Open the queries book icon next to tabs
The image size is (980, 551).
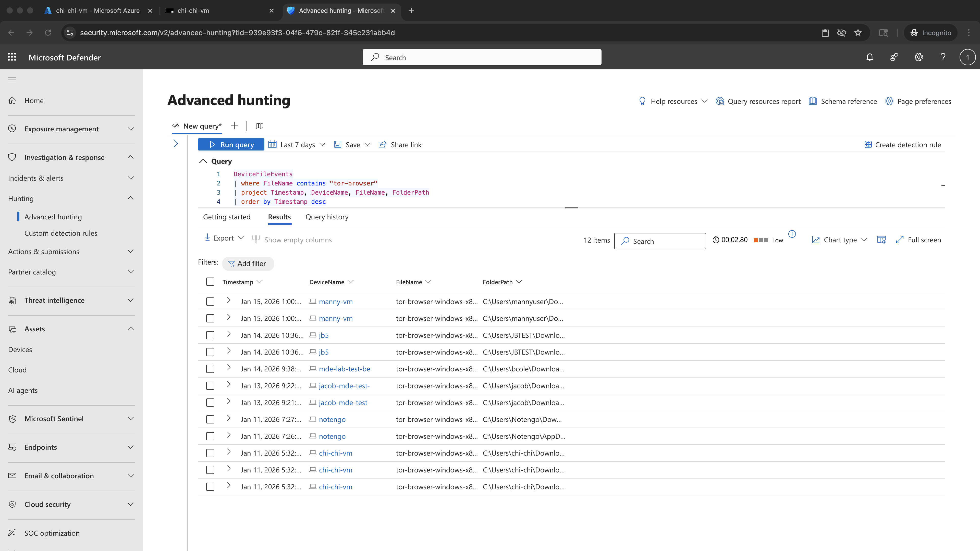coord(260,126)
